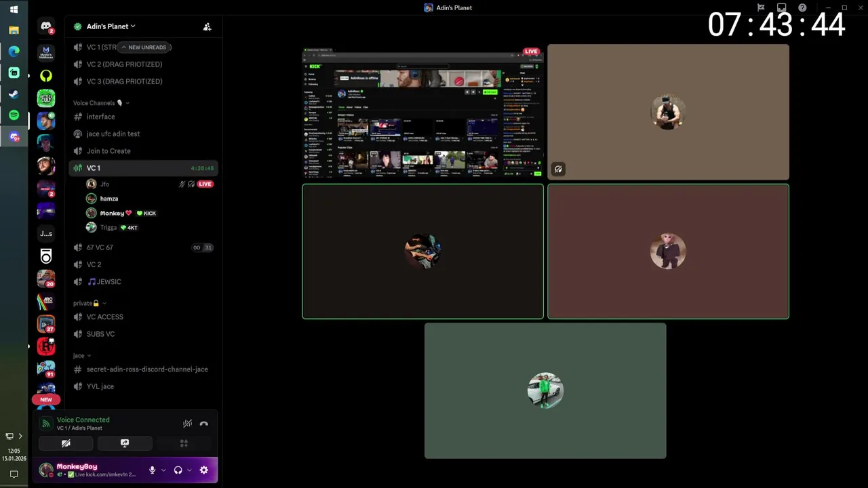The image size is (868, 488).
Task: Collapse the jace category
Action: (82, 355)
